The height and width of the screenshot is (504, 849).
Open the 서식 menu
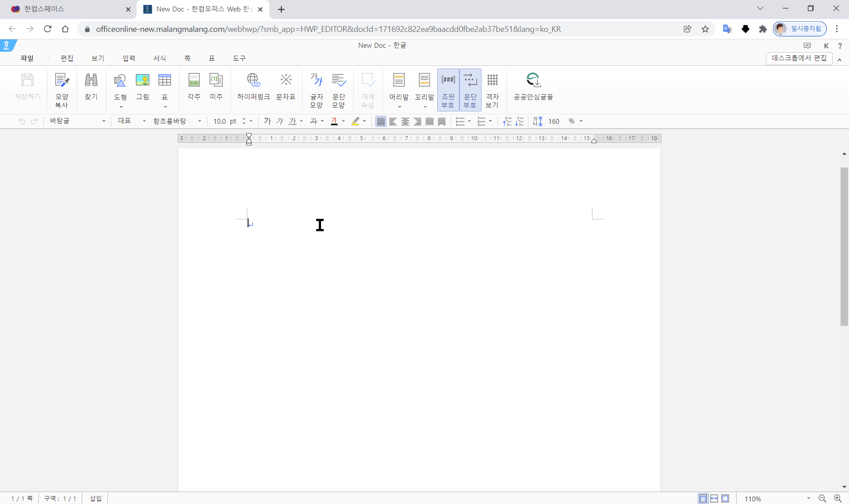[160, 58]
